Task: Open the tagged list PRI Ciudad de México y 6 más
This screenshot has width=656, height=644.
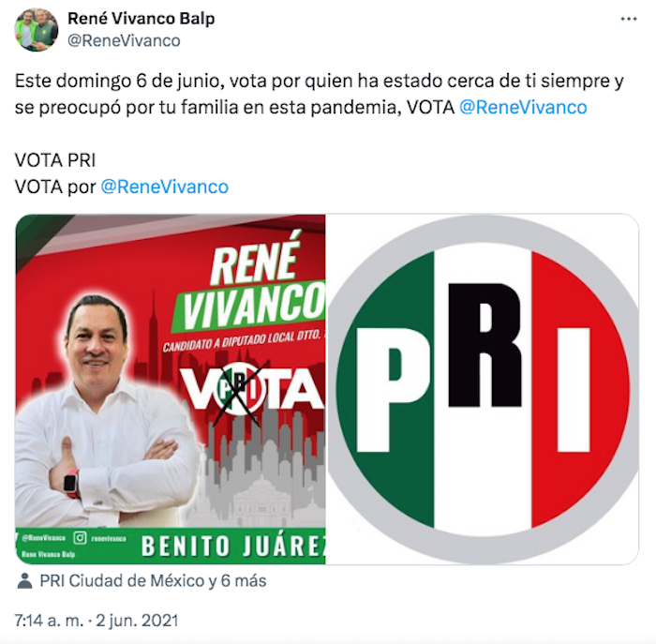Action: [x=153, y=581]
